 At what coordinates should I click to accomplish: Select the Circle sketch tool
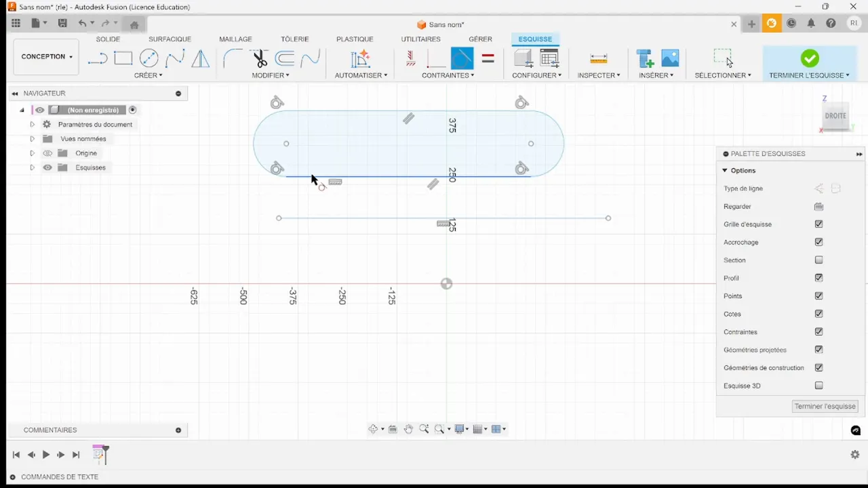pos(149,59)
